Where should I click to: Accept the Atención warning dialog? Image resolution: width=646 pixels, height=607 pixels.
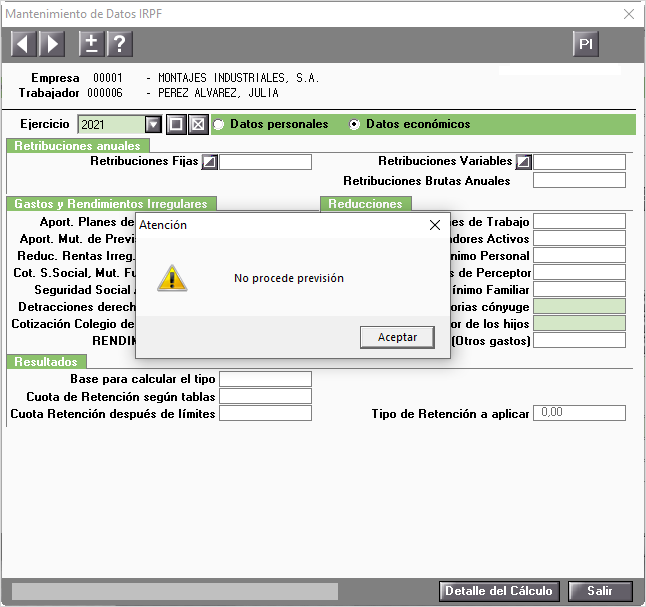tap(397, 337)
